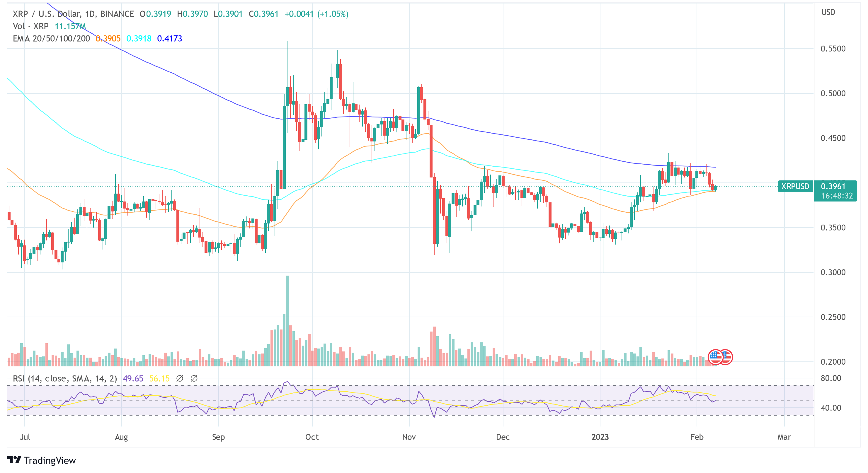Click the 0.4500 price axis label
This screenshot has height=473, width=868.
[x=833, y=138]
